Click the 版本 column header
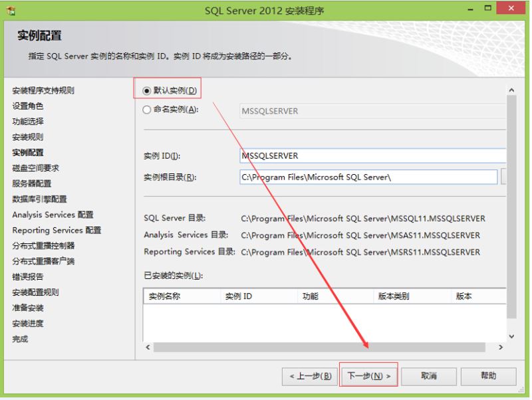Screen dimensions: 532x400 [x=479, y=296]
